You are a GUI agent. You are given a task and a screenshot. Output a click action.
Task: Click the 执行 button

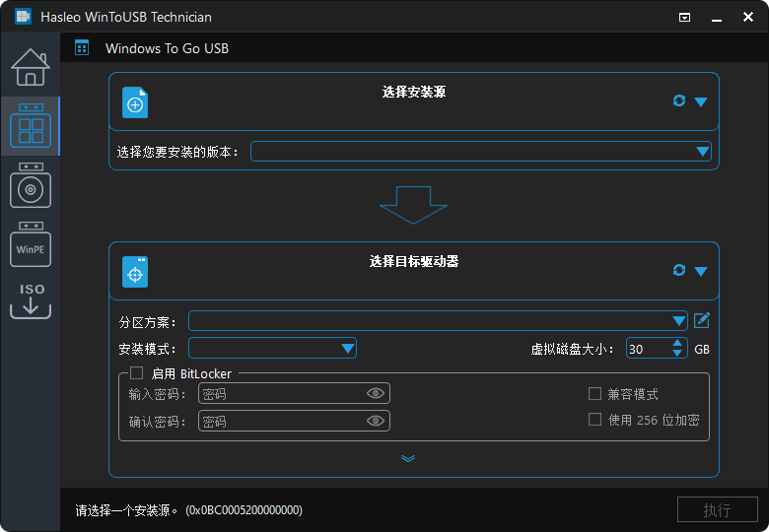tap(718, 510)
